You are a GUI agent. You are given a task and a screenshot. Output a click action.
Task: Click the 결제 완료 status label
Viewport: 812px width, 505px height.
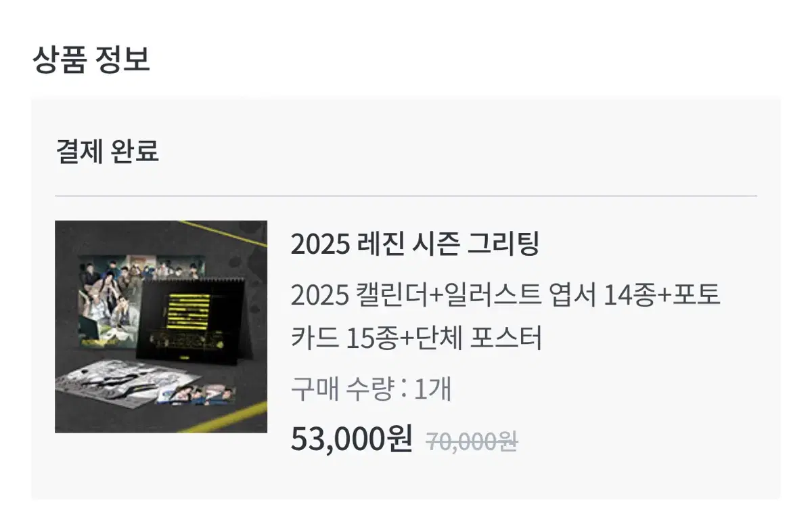pyautogui.click(x=107, y=152)
